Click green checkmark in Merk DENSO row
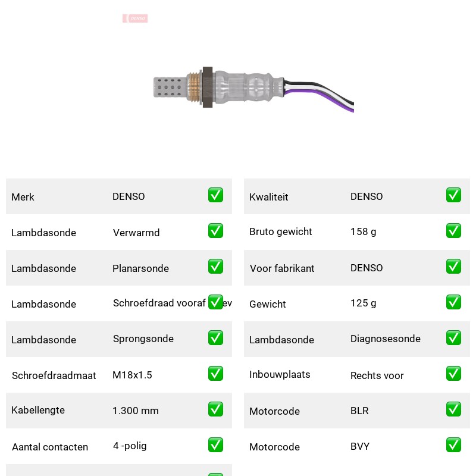Image resolution: width=476 pixels, height=476 pixels. [x=215, y=195]
